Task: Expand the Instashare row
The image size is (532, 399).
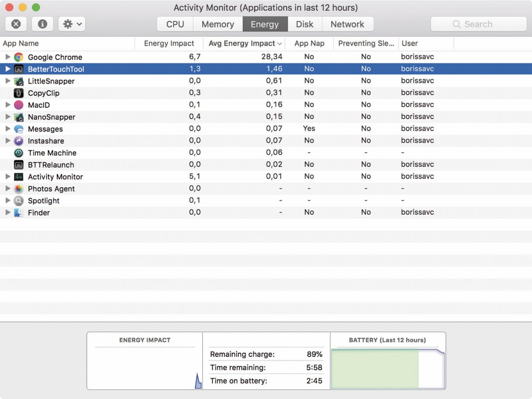Action: click(x=8, y=140)
